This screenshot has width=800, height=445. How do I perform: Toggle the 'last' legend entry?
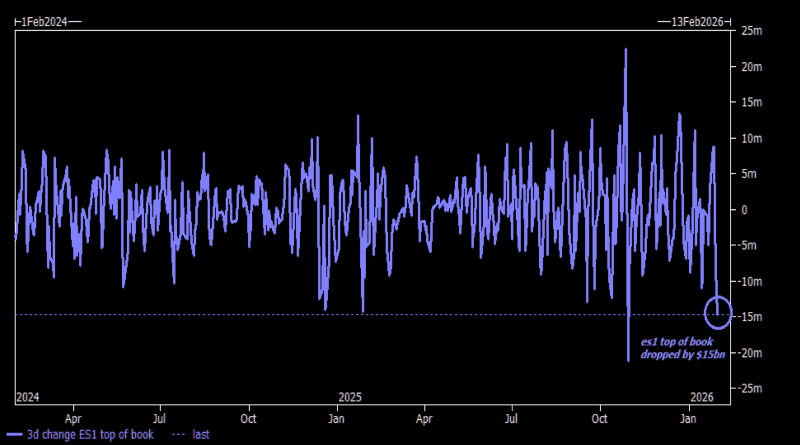199,435
